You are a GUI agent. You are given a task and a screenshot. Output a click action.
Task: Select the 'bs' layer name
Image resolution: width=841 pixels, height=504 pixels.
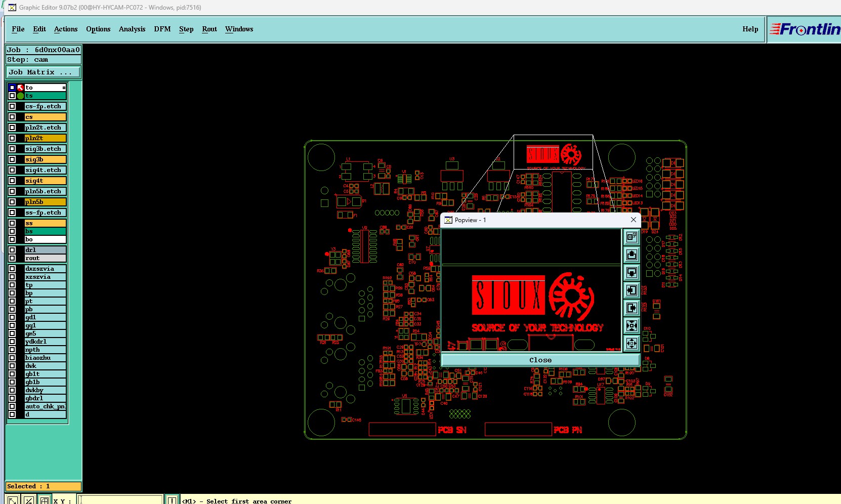coord(46,231)
